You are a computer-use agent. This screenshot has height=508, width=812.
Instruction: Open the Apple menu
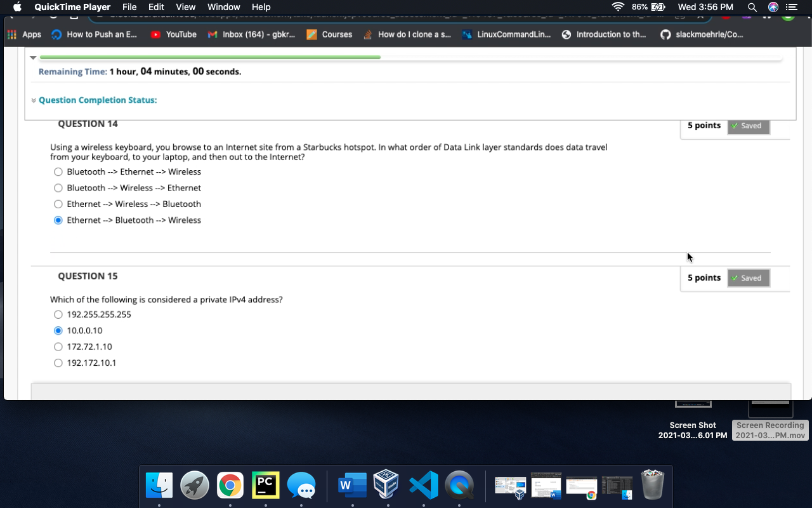[x=17, y=7]
